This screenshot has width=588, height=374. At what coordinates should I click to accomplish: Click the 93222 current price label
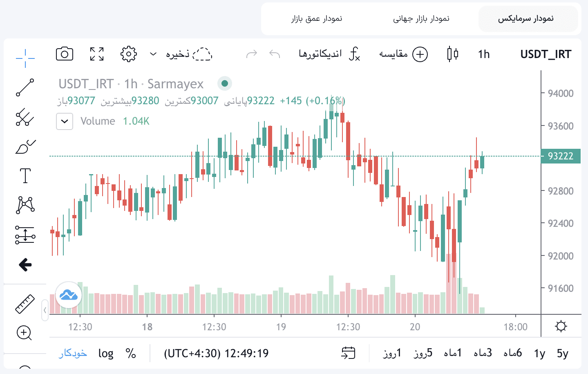560,156
